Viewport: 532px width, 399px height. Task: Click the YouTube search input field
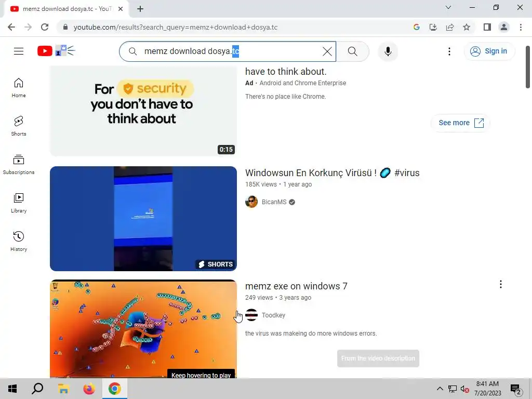coord(228,51)
